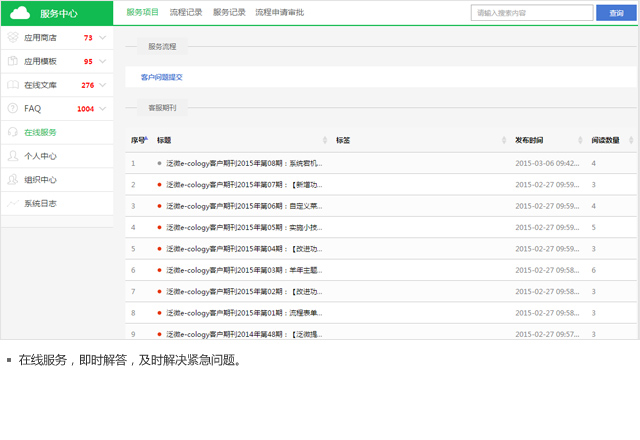Image resolution: width=640 pixels, height=440 pixels.
Task: Click the 在线服务 headset icon
Action: [x=13, y=132]
